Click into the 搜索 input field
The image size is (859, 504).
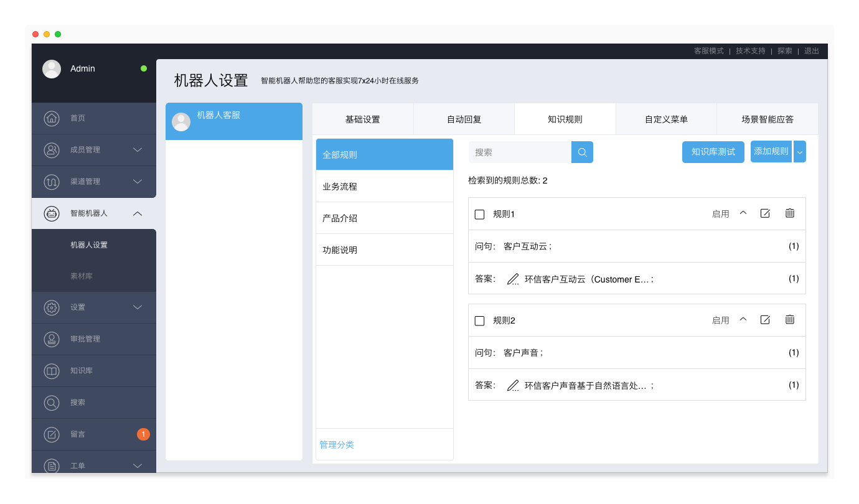click(520, 152)
